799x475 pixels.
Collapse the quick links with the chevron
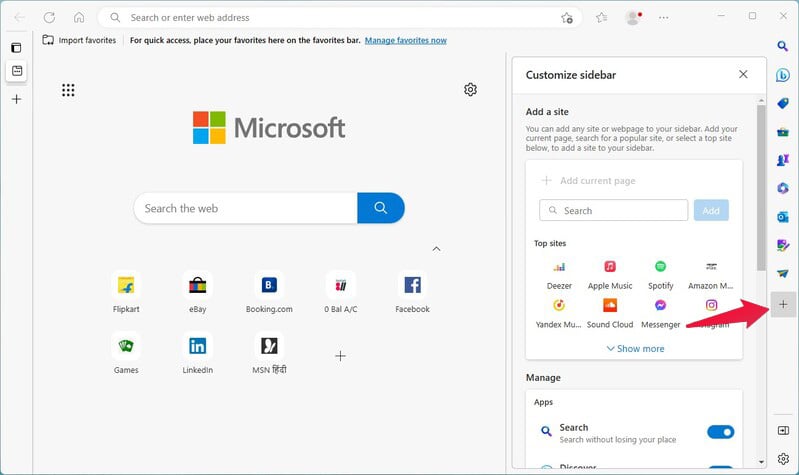[436, 249]
